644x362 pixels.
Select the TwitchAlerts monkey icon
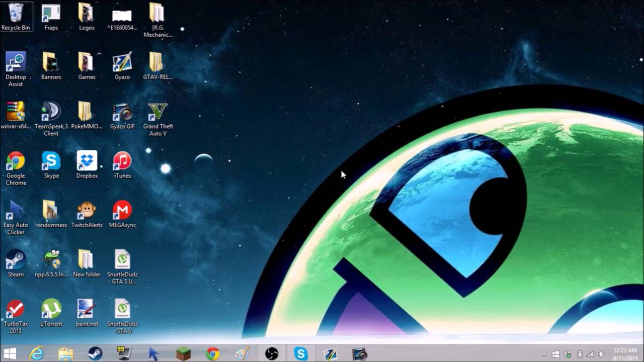(87, 214)
